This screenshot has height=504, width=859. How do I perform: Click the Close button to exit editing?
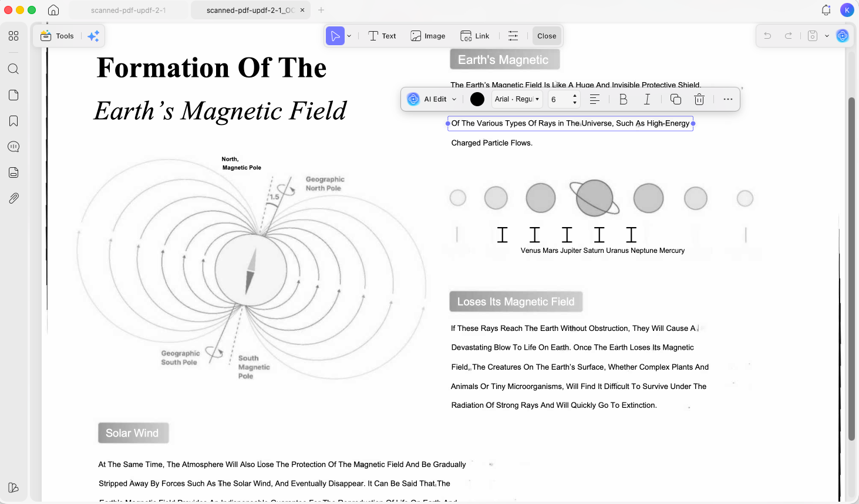[547, 36]
